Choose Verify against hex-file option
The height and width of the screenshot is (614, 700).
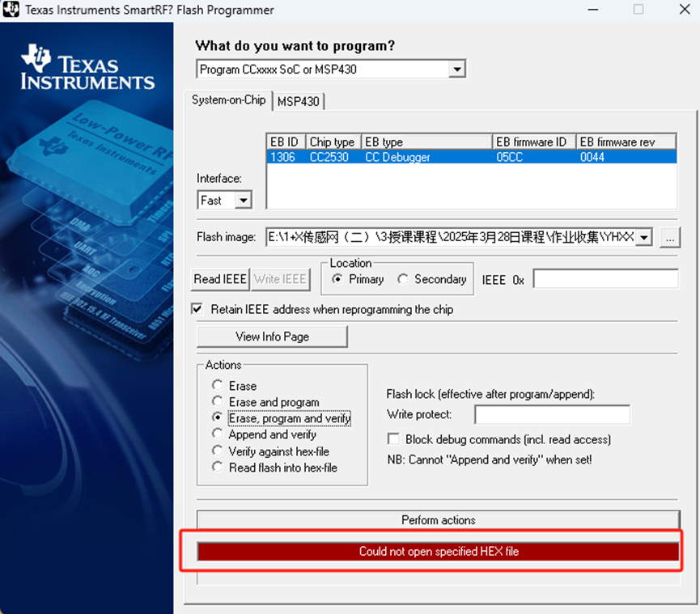point(217,451)
